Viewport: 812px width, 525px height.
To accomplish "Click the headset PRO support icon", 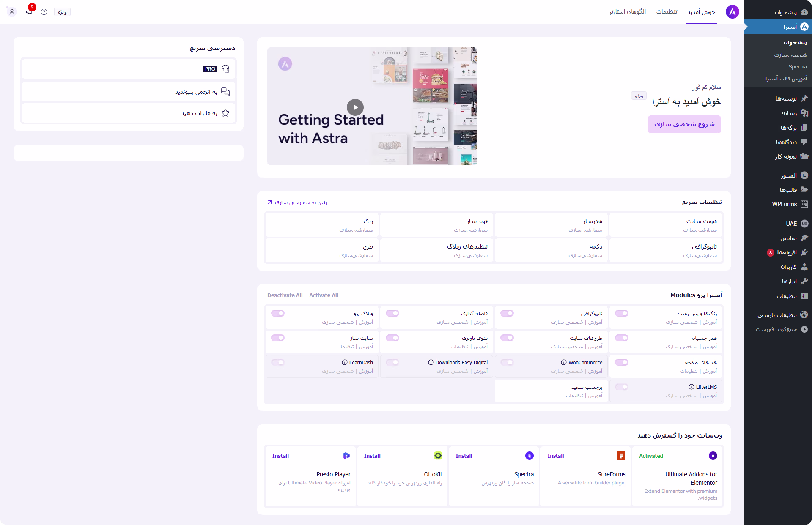I will [x=225, y=69].
